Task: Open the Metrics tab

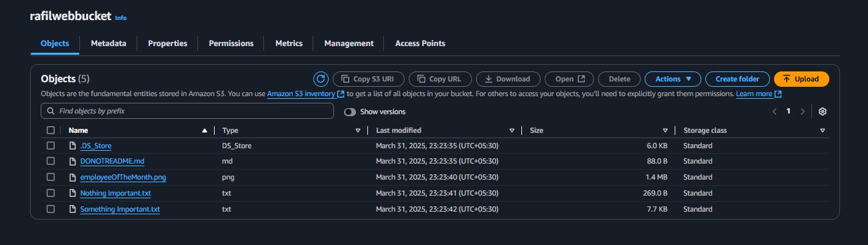Action: [x=289, y=43]
